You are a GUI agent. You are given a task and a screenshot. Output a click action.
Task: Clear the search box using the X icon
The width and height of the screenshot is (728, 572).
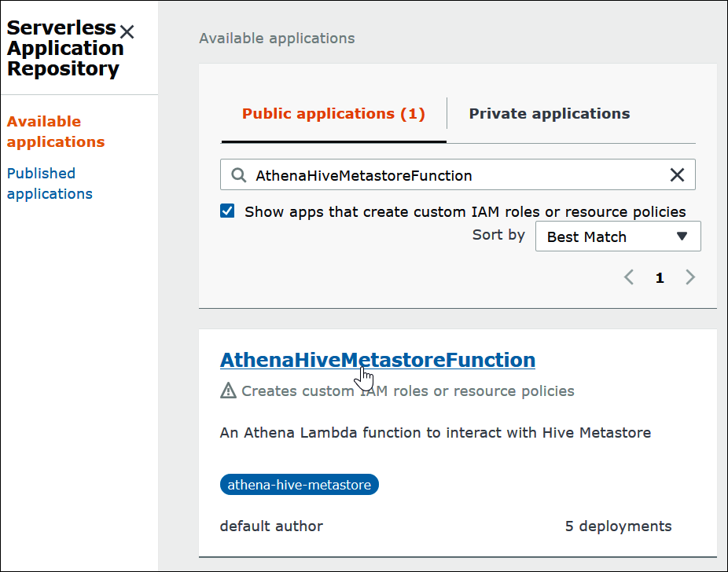pyautogui.click(x=677, y=174)
